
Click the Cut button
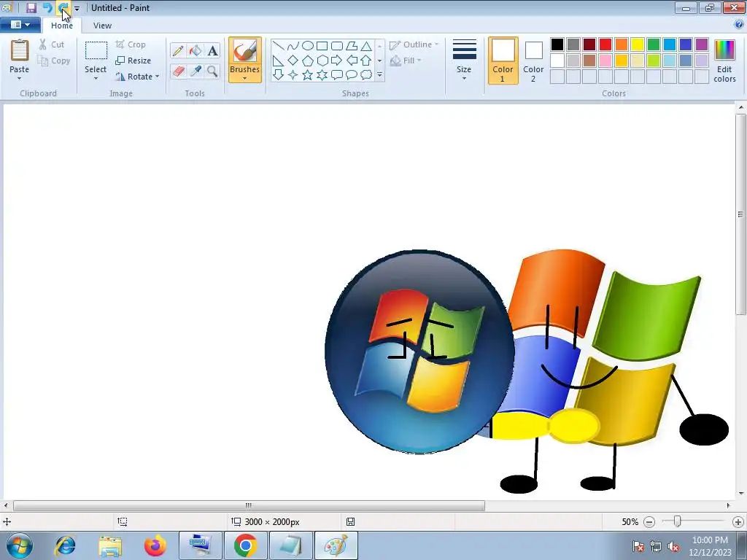click(x=52, y=44)
